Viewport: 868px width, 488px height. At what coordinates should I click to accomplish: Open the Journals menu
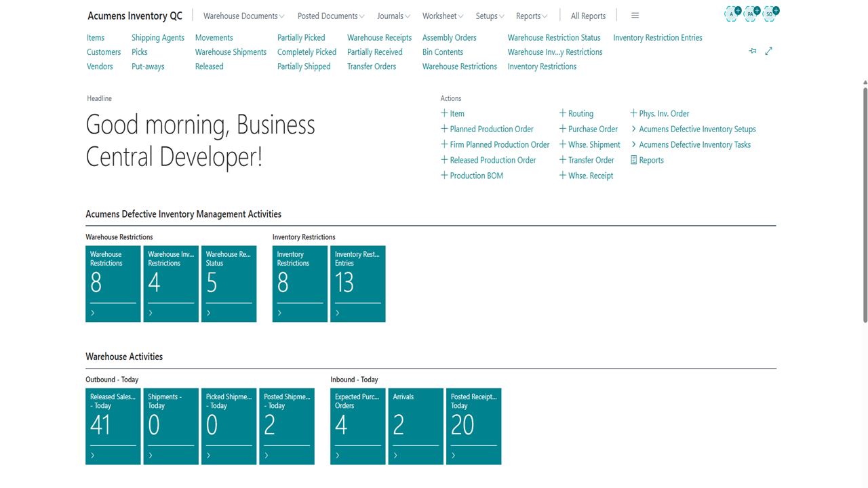(393, 16)
